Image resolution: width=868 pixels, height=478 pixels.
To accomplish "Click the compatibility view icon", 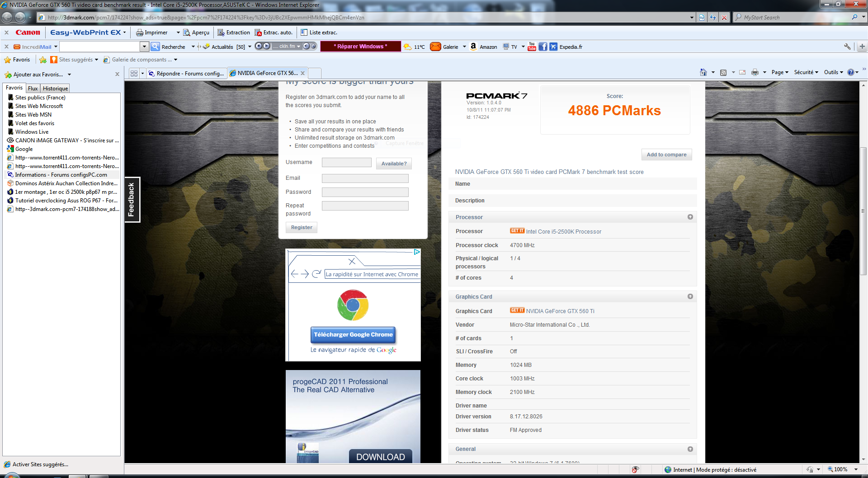I will click(x=702, y=18).
